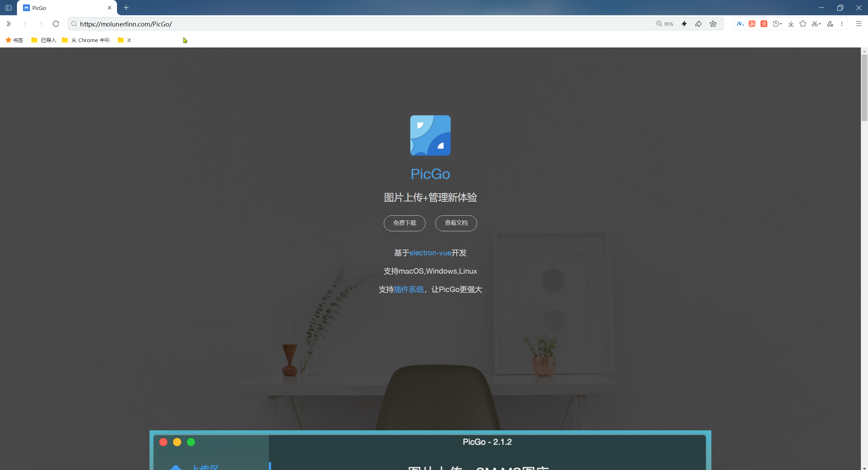This screenshot has height=470, width=868.
Task: Share this page with the arrow icon
Action: click(698, 24)
